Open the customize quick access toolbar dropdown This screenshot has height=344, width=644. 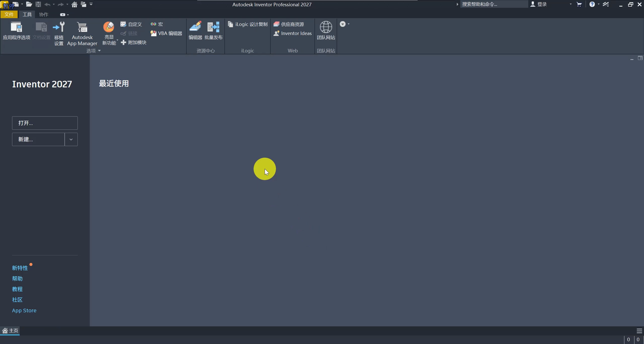point(91,4)
